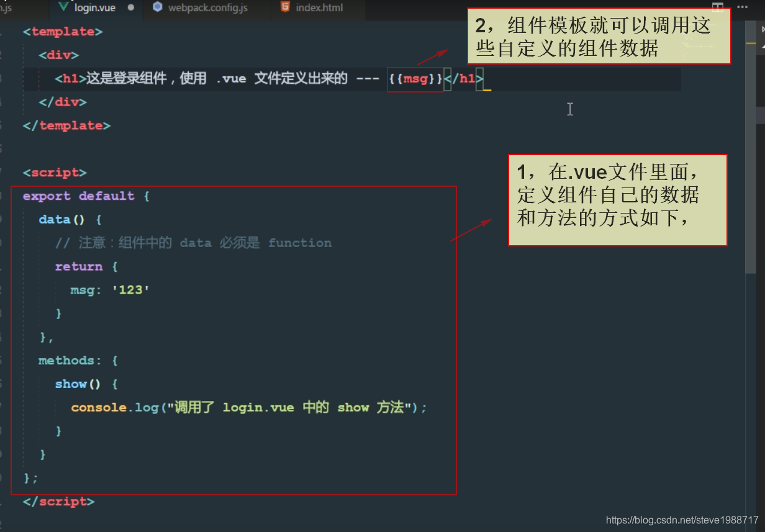
Task: Click the Split Editor icon
Action: click(717, 8)
